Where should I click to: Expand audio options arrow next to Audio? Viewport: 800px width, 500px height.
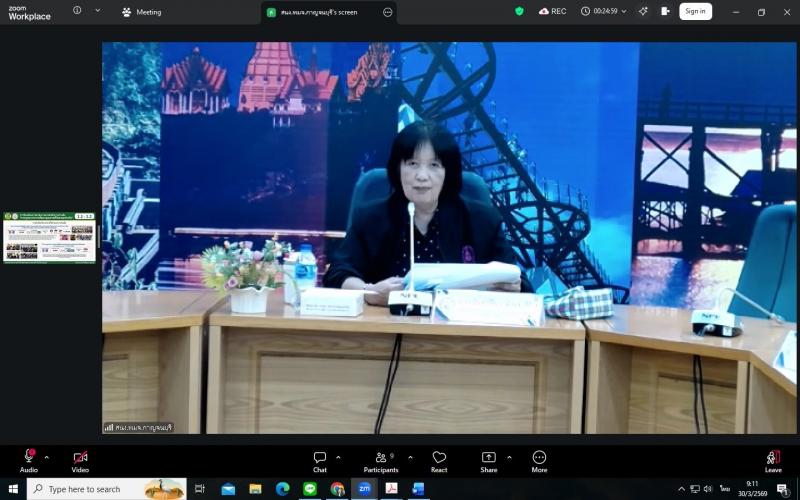[46, 457]
